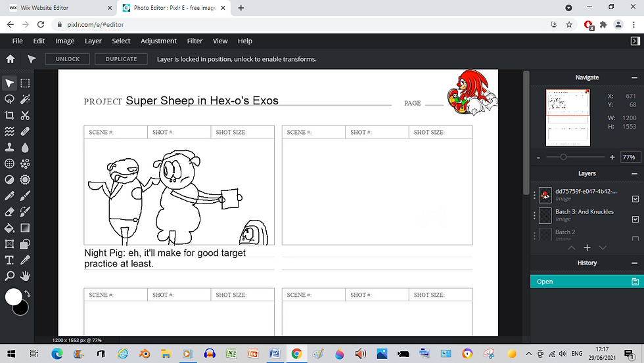Image resolution: width=644 pixels, height=363 pixels.
Task: Select the Frame tool with crossed square
Action: coord(9,244)
